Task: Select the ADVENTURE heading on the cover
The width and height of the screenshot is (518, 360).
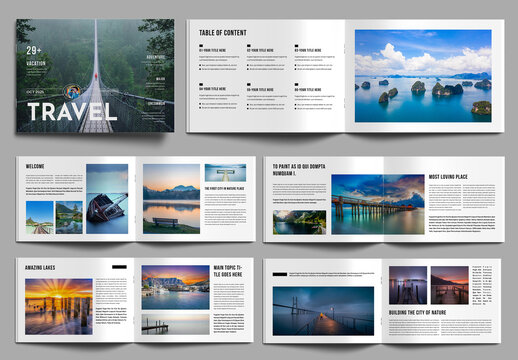Action: (x=156, y=57)
